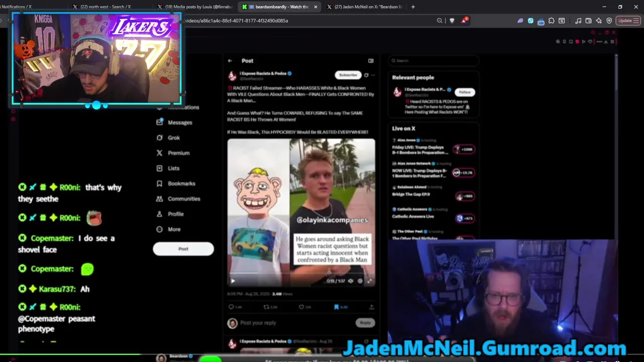The width and height of the screenshot is (644, 362).
Task: Switch to the Jaden McNeil on X tab
Action: [x=365, y=7]
